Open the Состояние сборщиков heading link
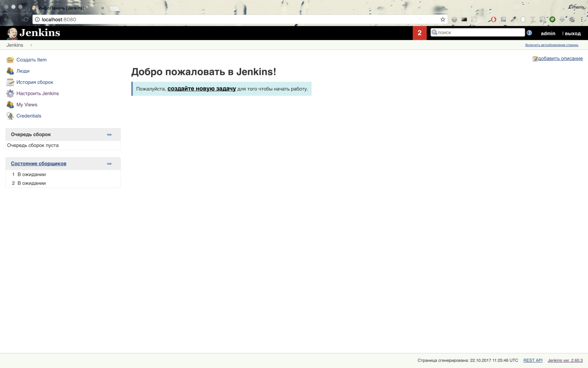This screenshot has height=368, width=588. [x=39, y=164]
